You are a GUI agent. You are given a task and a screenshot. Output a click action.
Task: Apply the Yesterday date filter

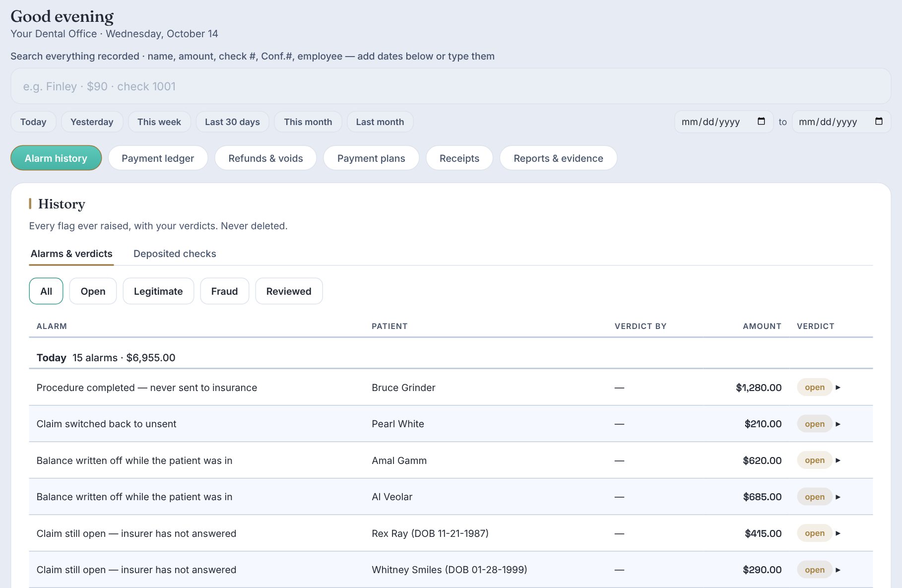pyautogui.click(x=92, y=122)
